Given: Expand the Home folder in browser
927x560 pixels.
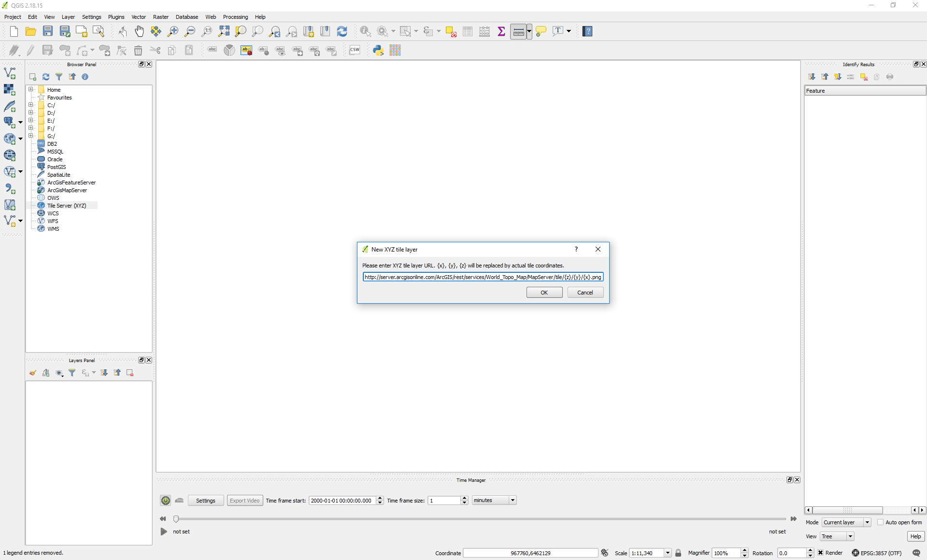Looking at the screenshot, I should pyautogui.click(x=31, y=89).
